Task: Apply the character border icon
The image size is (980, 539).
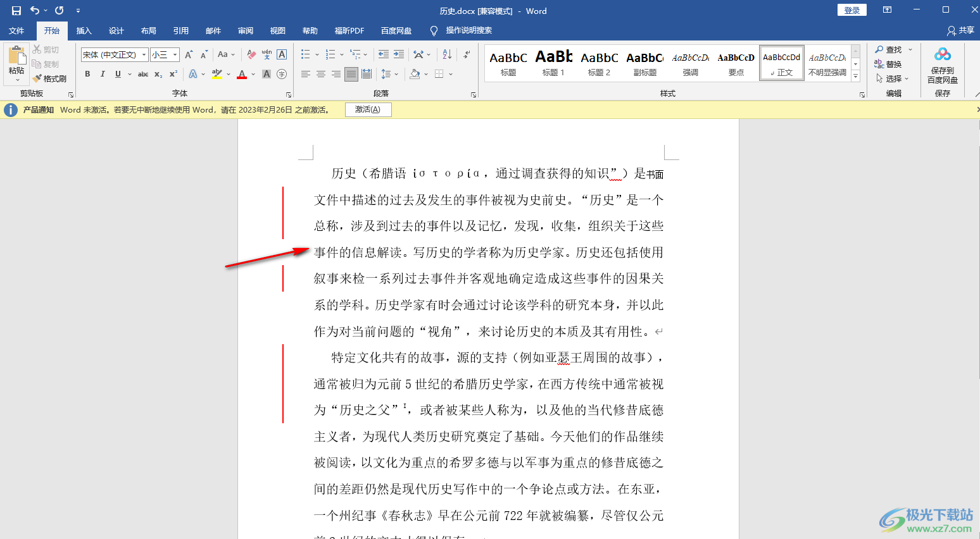Action: pyautogui.click(x=282, y=55)
